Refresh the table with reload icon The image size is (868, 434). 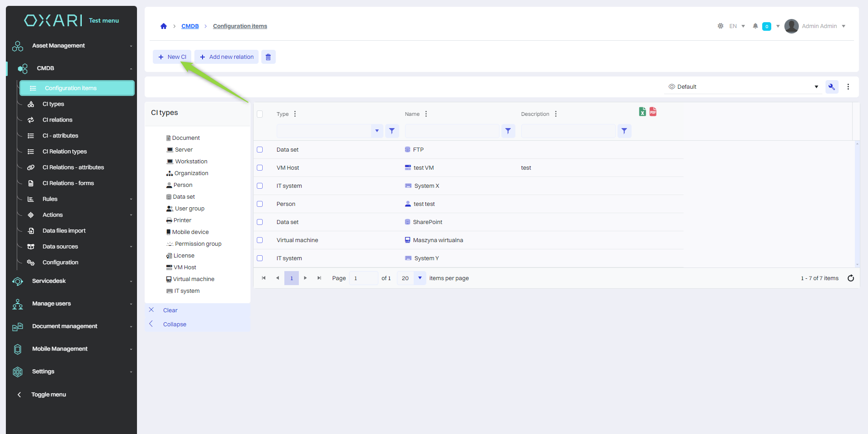pos(850,278)
